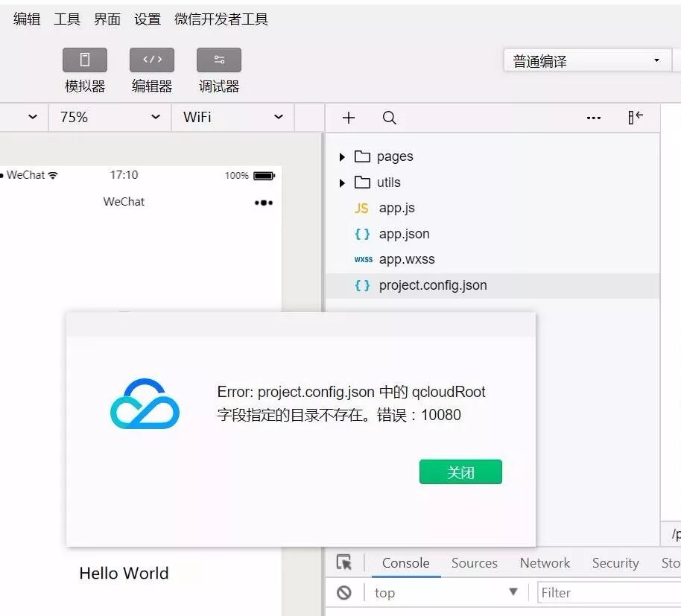Open the simulator's three-dot capsule menu

tap(264, 203)
